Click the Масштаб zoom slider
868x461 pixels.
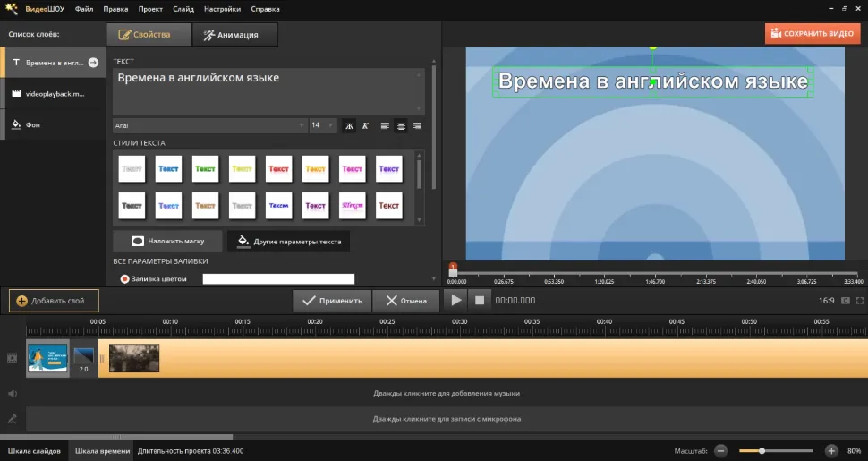pos(776,451)
